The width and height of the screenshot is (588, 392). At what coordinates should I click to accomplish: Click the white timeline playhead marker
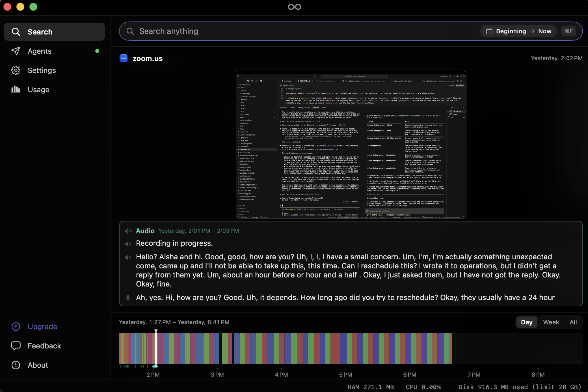click(x=155, y=348)
